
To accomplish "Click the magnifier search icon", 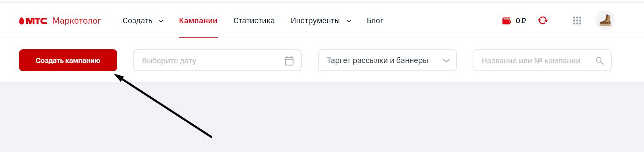I will [x=600, y=61].
